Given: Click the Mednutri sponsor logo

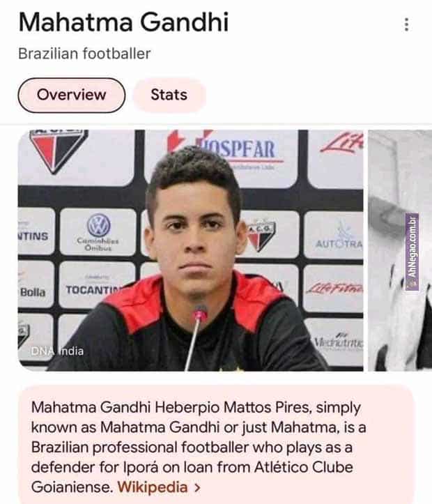Looking at the screenshot, I should [338, 342].
